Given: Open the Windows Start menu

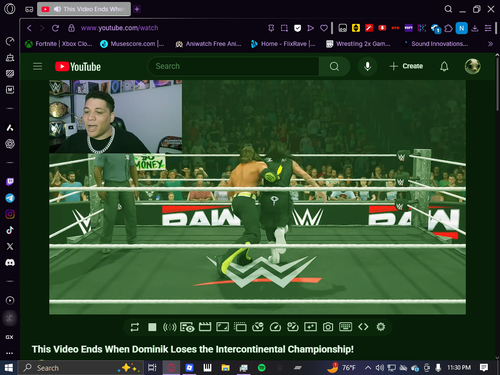Looking at the screenshot, I should point(9,368).
